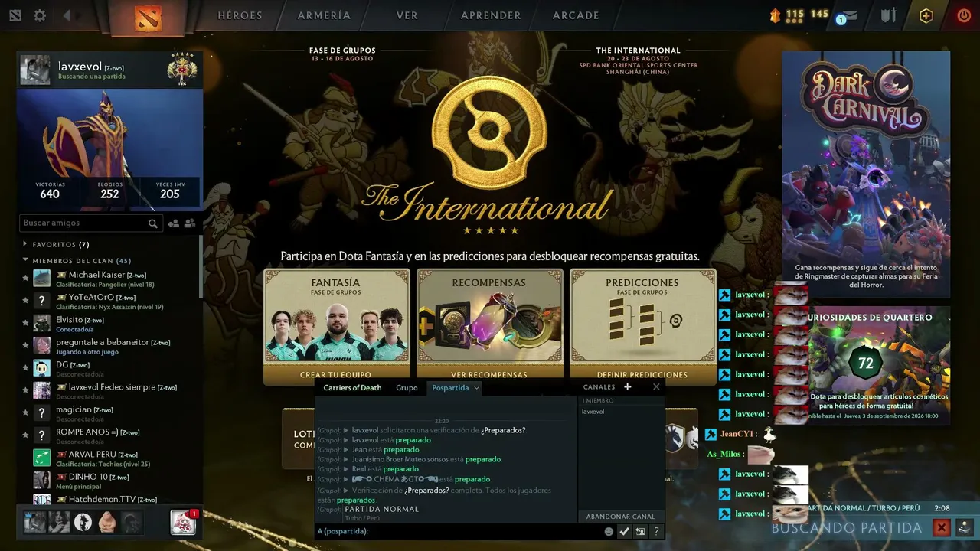Open the Aprender menu
Viewport: 980px width, 551px height.
tap(491, 15)
